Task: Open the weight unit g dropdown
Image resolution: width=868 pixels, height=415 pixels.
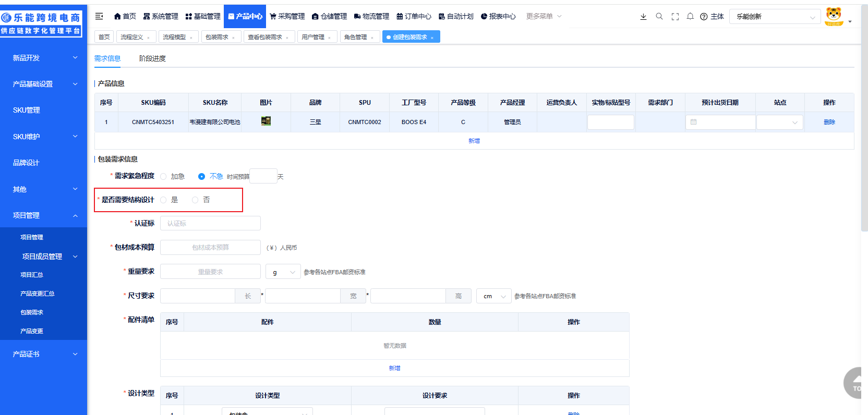Action: pos(283,272)
